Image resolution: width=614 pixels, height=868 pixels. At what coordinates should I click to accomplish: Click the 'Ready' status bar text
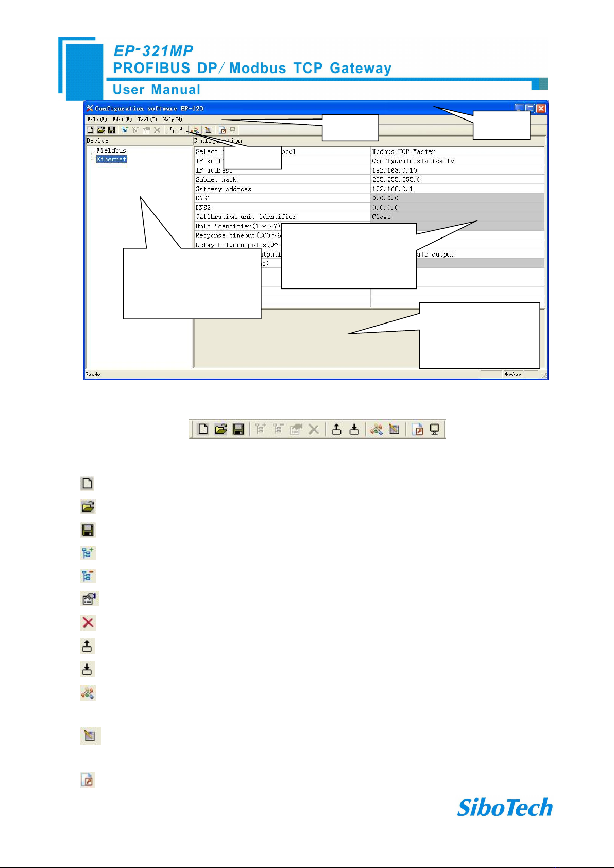[x=93, y=375]
